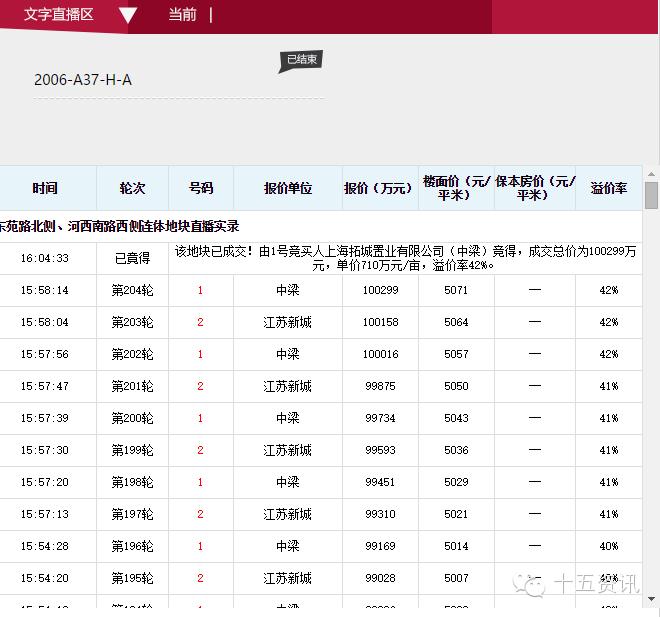
Task: Click the 第202轮 round cell
Action: (132, 354)
